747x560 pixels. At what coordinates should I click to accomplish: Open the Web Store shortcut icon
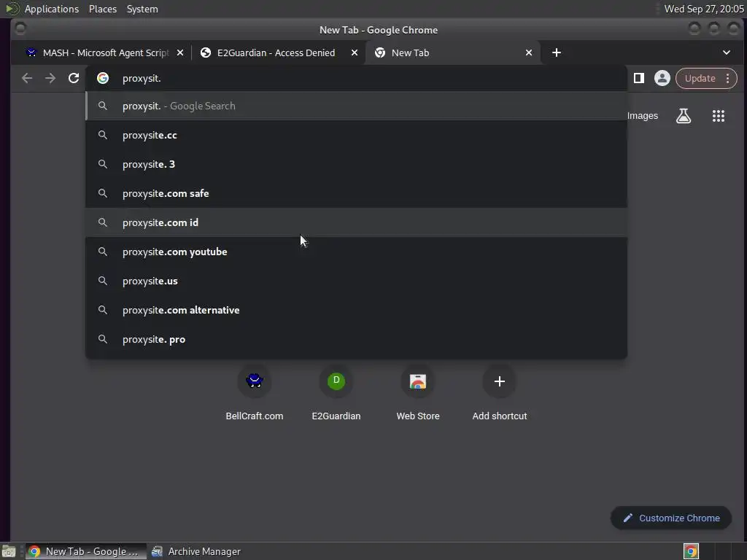coord(418,381)
